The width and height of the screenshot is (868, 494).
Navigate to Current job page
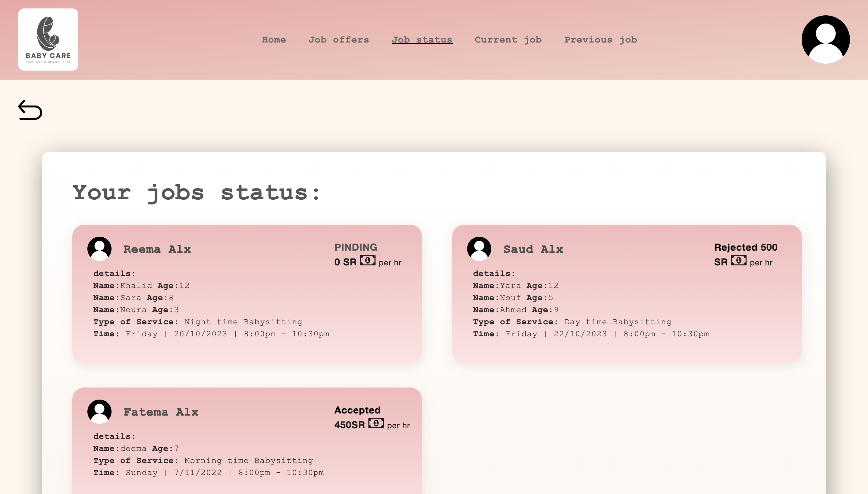tap(508, 40)
